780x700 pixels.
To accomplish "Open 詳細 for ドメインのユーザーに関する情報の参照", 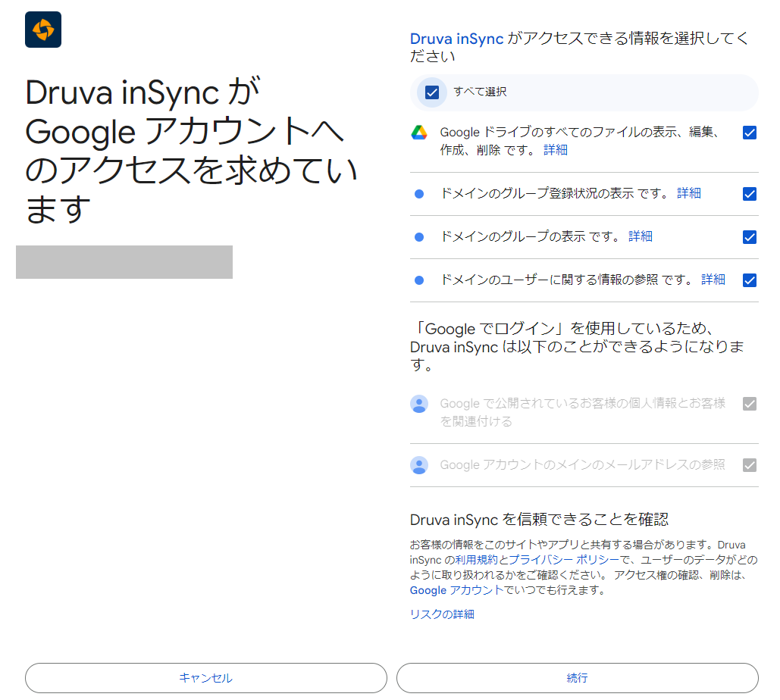I will point(713,280).
